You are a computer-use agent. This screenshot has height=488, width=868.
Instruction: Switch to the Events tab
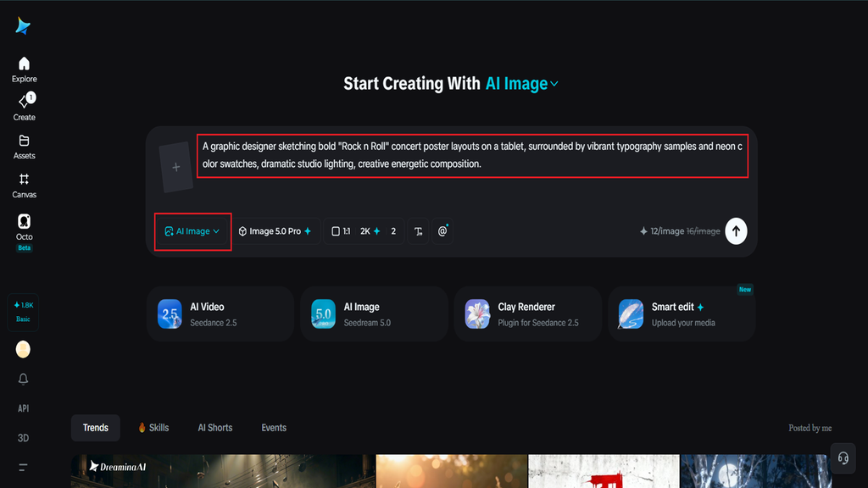click(274, 428)
